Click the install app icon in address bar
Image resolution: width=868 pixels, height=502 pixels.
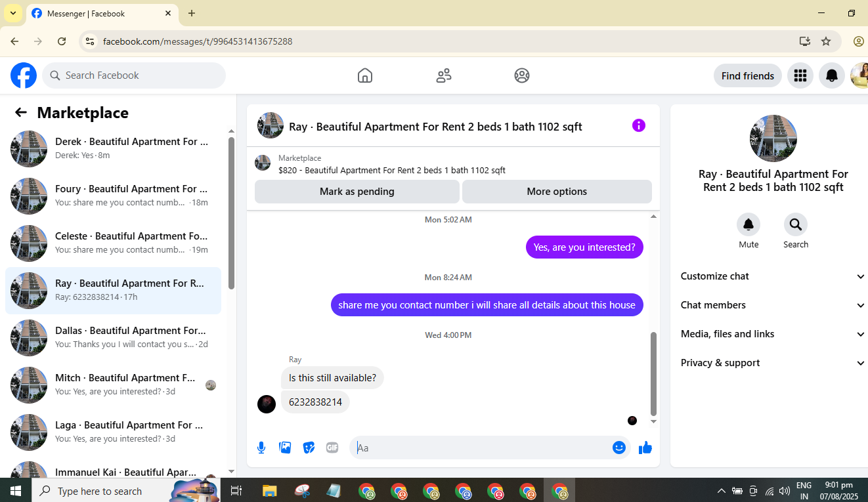tap(805, 41)
